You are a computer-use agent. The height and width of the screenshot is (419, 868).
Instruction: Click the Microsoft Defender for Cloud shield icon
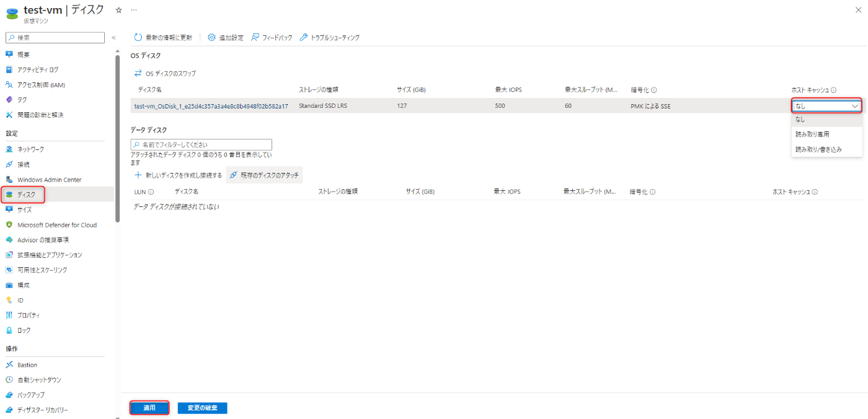[9, 225]
